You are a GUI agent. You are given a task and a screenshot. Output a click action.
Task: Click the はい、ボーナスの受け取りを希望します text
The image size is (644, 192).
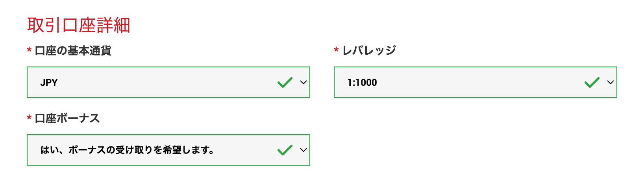pos(127,150)
